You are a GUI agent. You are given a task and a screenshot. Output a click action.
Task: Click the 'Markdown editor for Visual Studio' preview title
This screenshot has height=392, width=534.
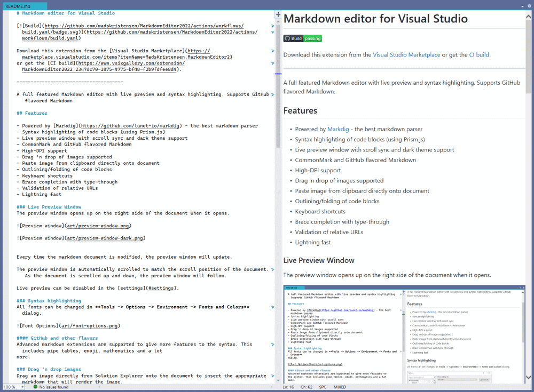click(x=375, y=19)
